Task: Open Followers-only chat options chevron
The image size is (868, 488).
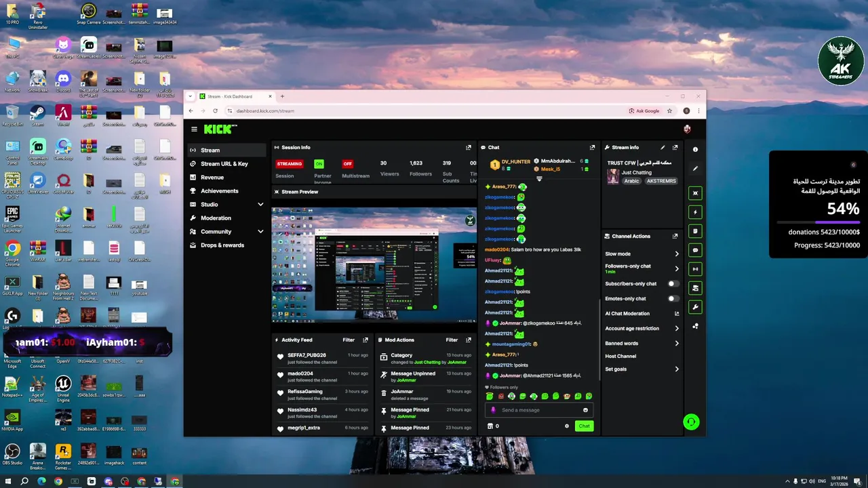Action: click(676, 268)
